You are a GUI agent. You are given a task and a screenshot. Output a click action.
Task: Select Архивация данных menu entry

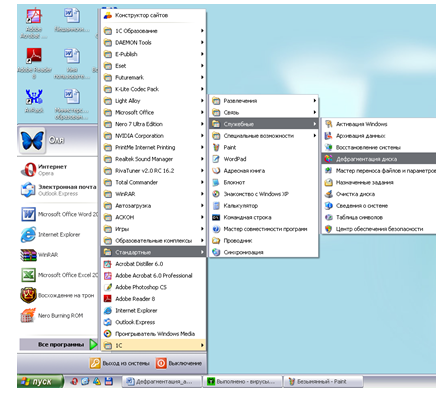point(379,136)
